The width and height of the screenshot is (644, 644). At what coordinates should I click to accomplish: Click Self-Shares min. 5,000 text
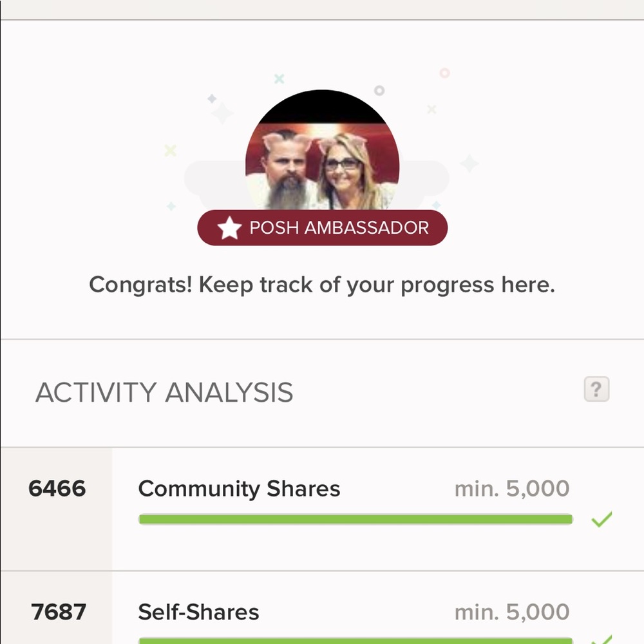512,612
